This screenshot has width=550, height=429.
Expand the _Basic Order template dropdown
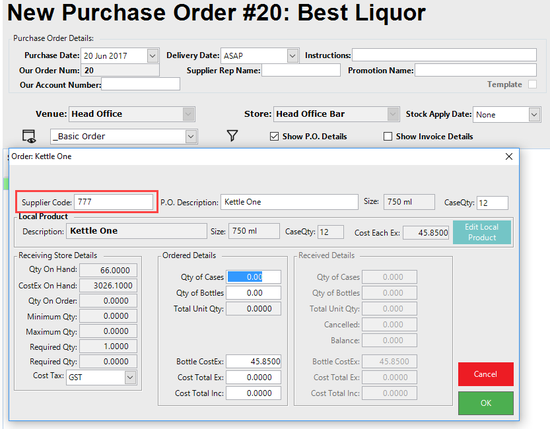tap(190, 136)
